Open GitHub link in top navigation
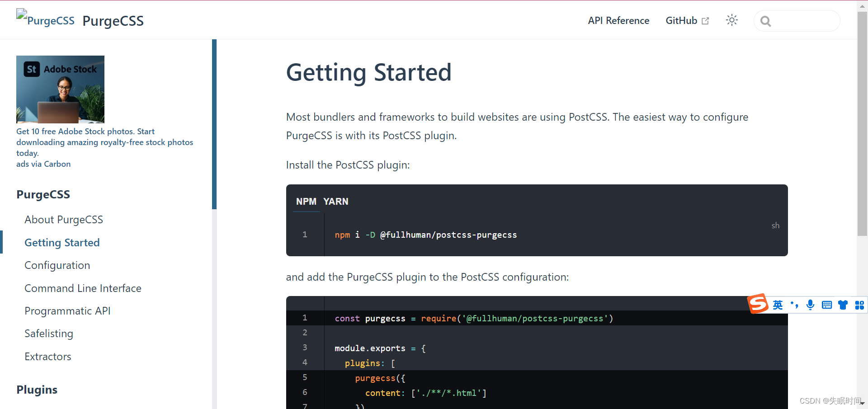Image resolution: width=868 pixels, height=409 pixels. [x=687, y=21]
